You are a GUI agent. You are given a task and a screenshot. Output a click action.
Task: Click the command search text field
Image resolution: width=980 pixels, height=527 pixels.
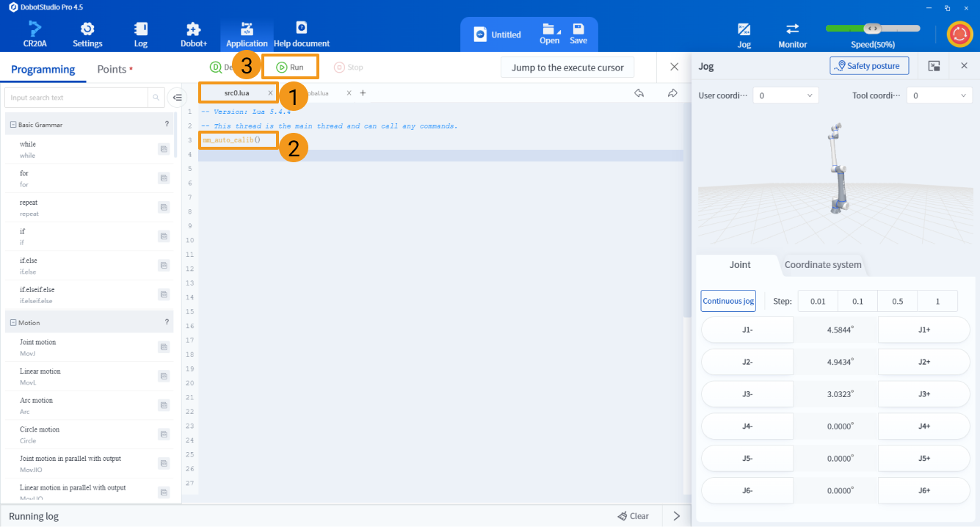pos(76,98)
